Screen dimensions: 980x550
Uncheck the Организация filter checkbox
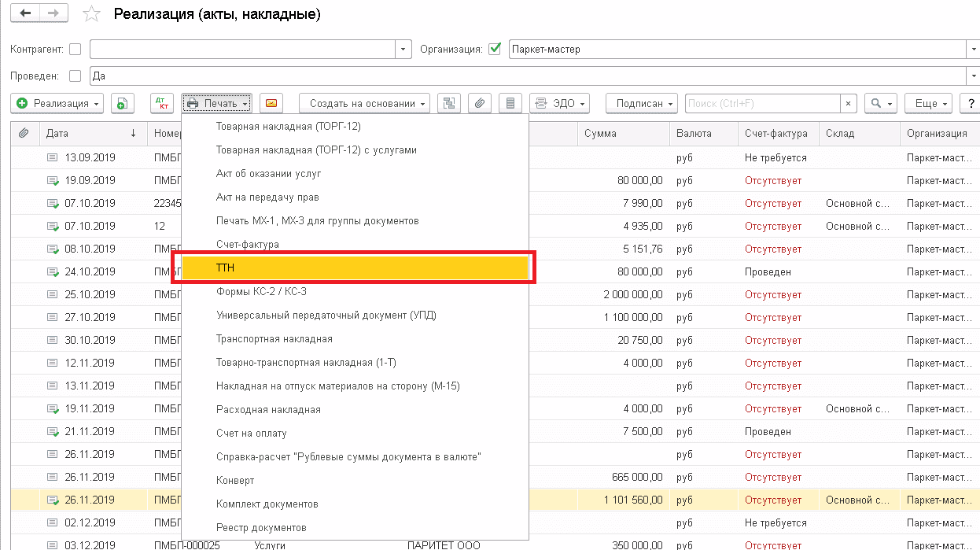click(495, 49)
